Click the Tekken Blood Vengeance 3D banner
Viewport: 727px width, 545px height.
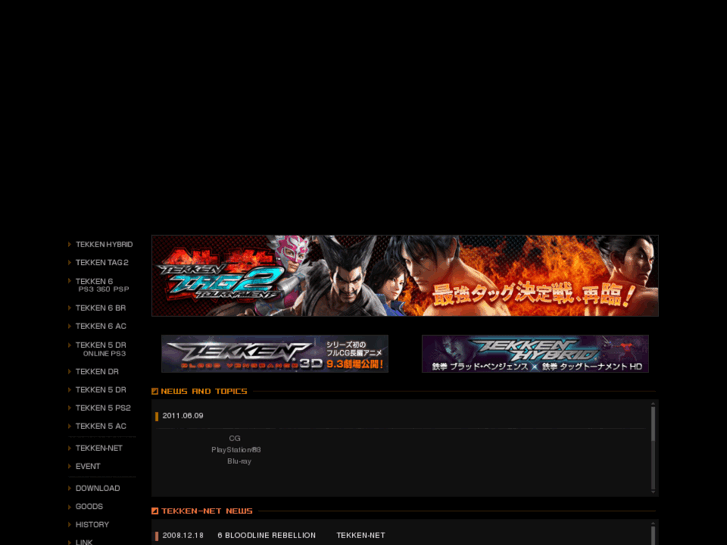274,354
